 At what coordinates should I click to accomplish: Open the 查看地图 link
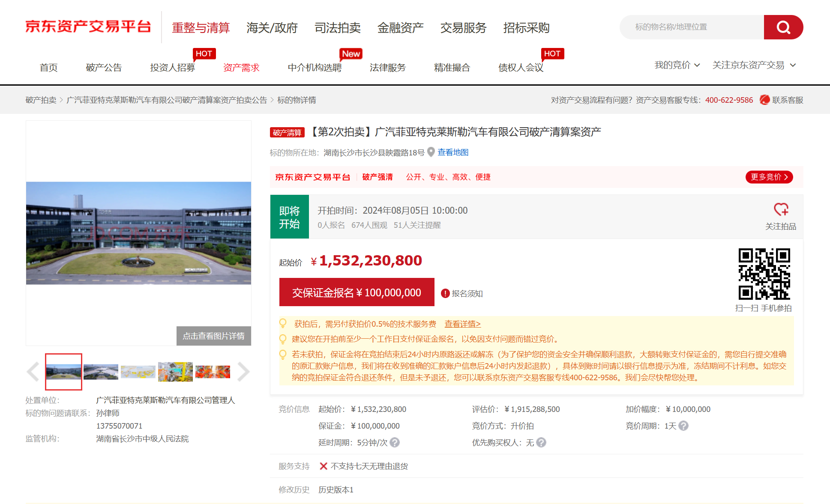click(x=453, y=152)
